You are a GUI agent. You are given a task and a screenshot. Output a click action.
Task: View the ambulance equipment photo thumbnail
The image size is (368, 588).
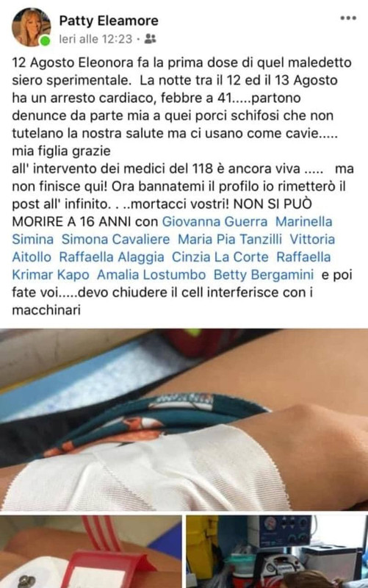(x=277, y=552)
